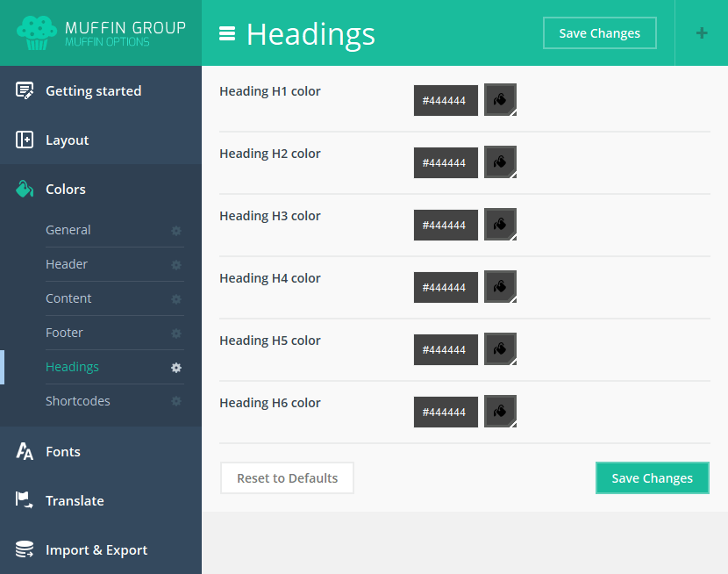The height and width of the screenshot is (574, 728).
Task: Expand the Fonts menu section
Action: coord(63,452)
